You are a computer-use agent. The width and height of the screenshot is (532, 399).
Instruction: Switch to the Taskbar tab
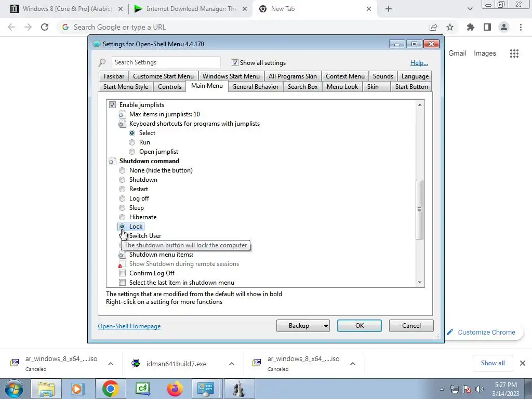114,76
